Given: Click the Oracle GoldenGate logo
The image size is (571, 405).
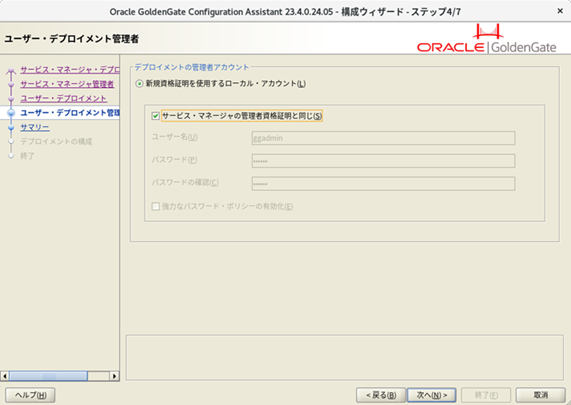Looking at the screenshot, I should [x=487, y=39].
